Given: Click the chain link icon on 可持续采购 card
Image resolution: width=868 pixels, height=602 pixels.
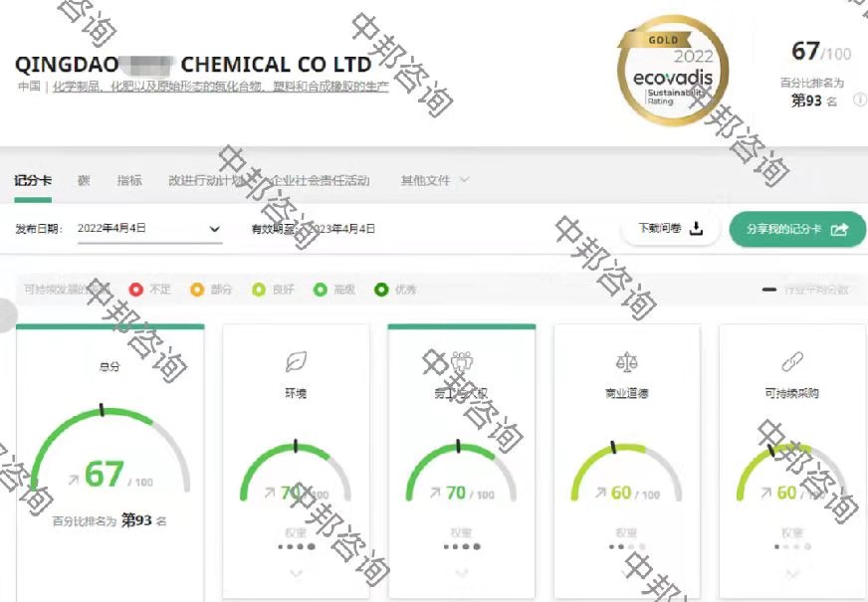Looking at the screenshot, I should pyautogui.click(x=792, y=362).
